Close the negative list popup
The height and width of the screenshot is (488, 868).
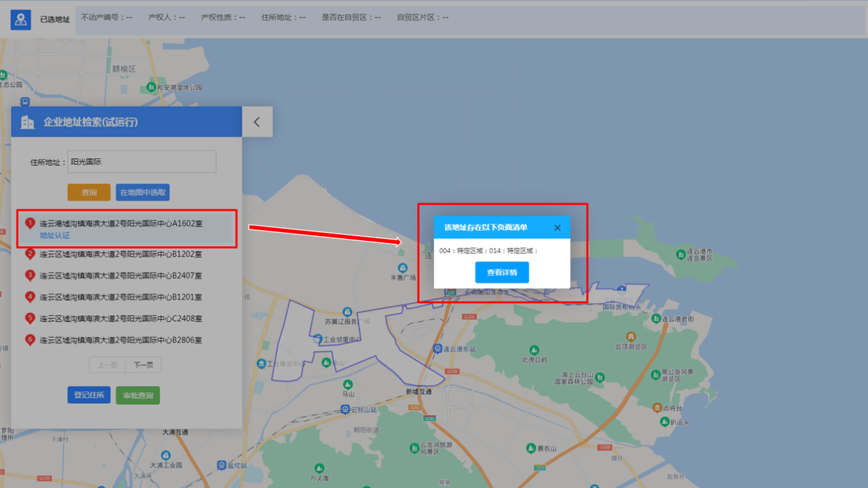tap(557, 228)
